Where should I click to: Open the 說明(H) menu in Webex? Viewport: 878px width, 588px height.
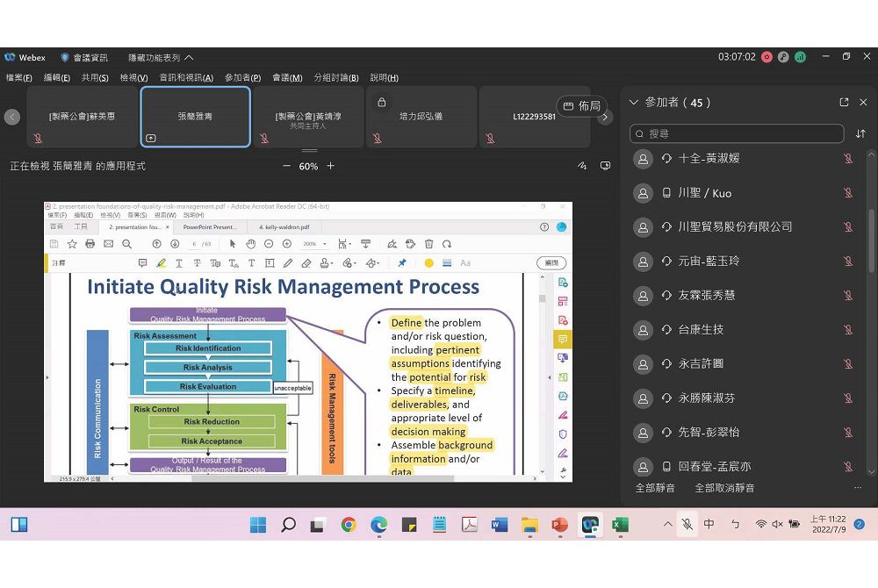pos(385,78)
